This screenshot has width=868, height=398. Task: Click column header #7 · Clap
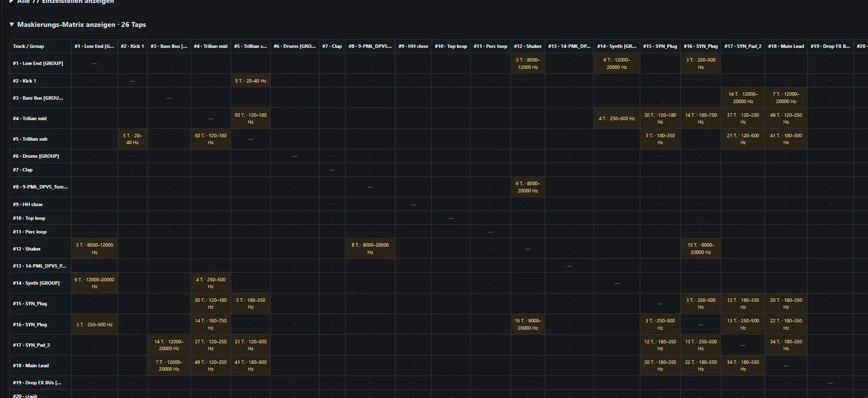click(x=332, y=46)
